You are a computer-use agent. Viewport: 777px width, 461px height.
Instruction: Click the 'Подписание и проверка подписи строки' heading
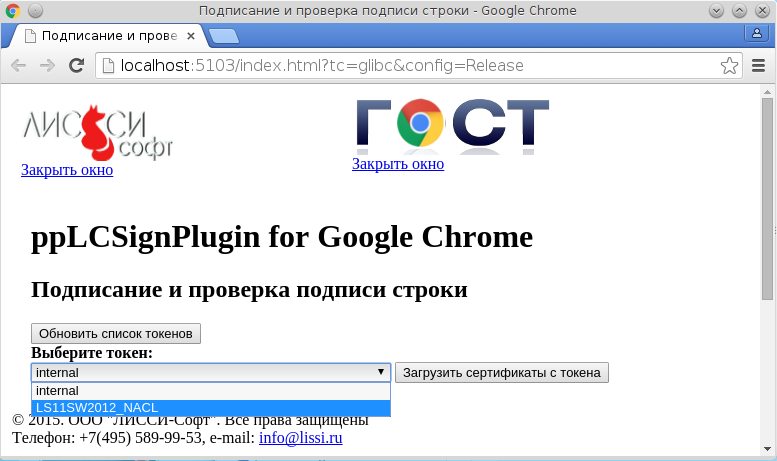(x=249, y=289)
